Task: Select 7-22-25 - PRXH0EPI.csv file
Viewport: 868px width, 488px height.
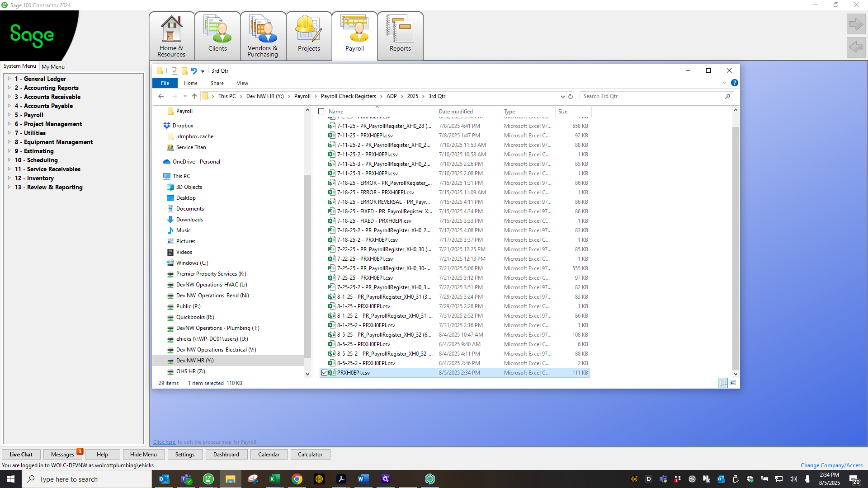Action: 454,259
